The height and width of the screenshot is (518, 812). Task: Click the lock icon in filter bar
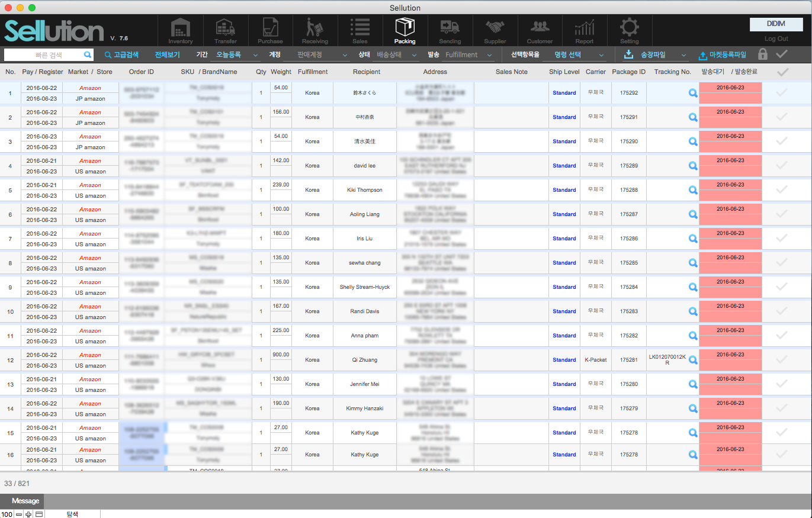click(763, 54)
